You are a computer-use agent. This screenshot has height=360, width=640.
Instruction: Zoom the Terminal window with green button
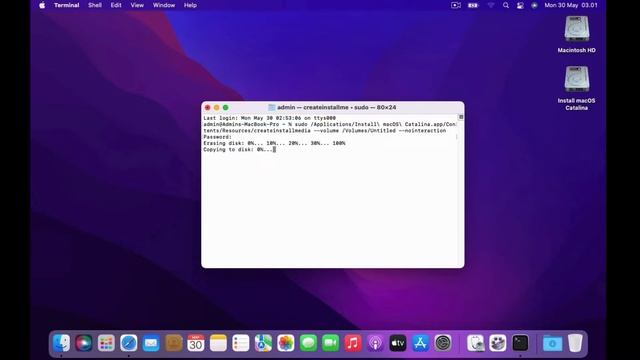tap(226, 107)
